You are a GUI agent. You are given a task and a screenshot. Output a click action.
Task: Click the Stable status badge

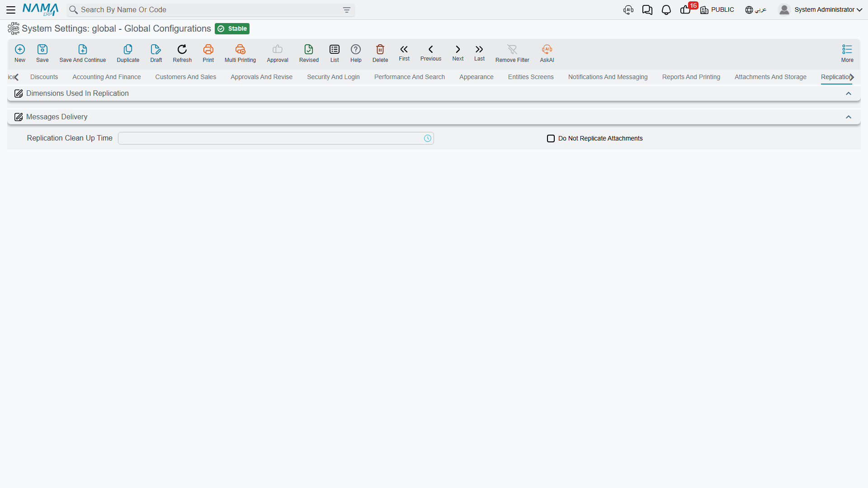pyautogui.click(x=232, y=28)
